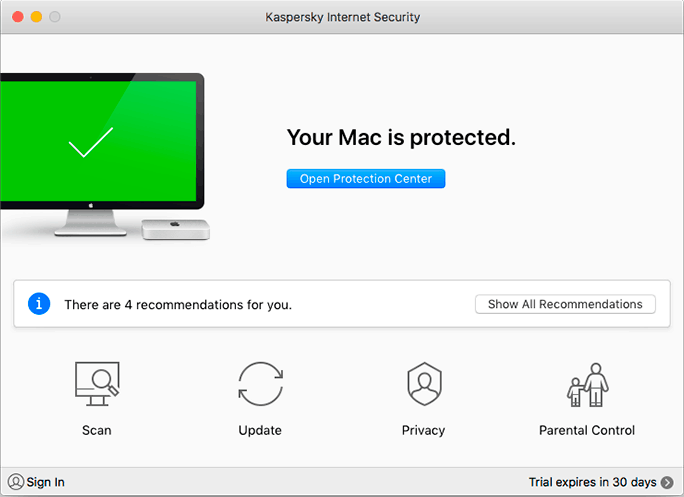Click the white checkmark on the green monitor
Image resolution: width=684 pixels, height=497 pixels.
(x=91, y=142)
